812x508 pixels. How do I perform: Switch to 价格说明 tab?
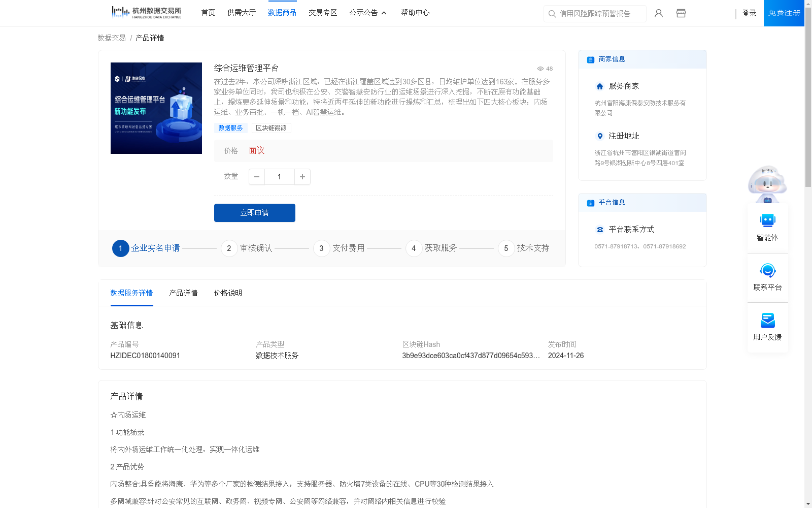pyautogui.click(x=228, y=293)
